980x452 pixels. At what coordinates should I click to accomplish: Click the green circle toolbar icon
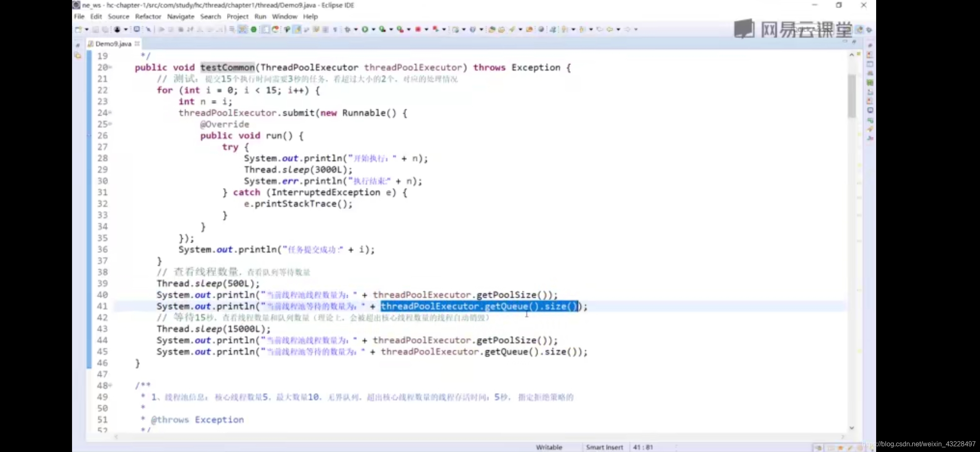[253, 29]
